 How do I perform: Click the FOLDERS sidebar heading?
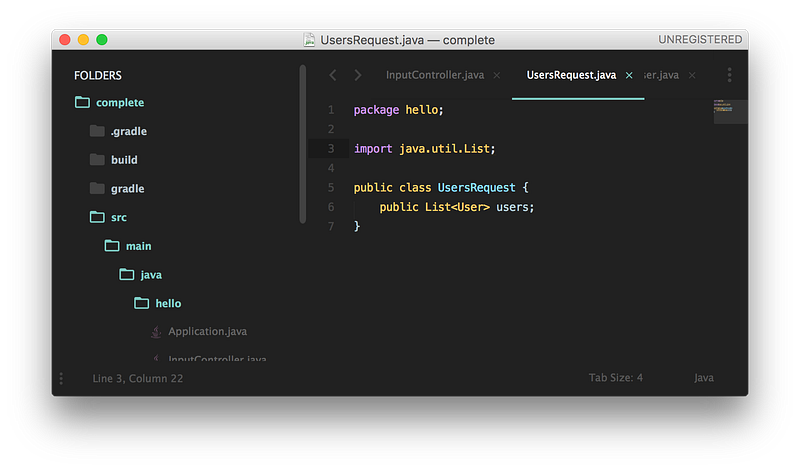[98, 76]
